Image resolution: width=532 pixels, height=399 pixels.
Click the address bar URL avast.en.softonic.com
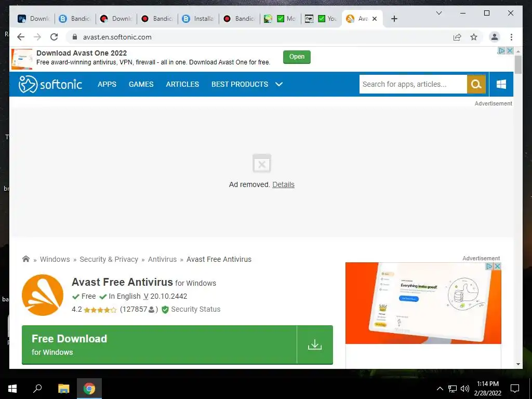pyautogui.click(x=117, y=37)
